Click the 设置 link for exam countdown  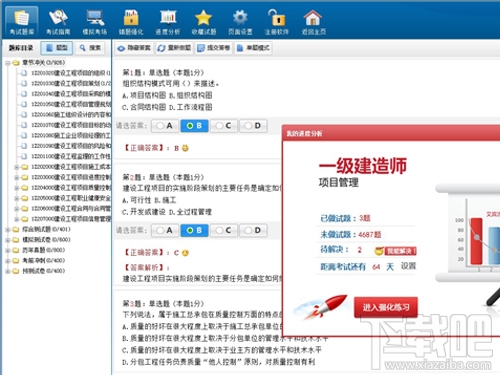[x=408, y=266]
